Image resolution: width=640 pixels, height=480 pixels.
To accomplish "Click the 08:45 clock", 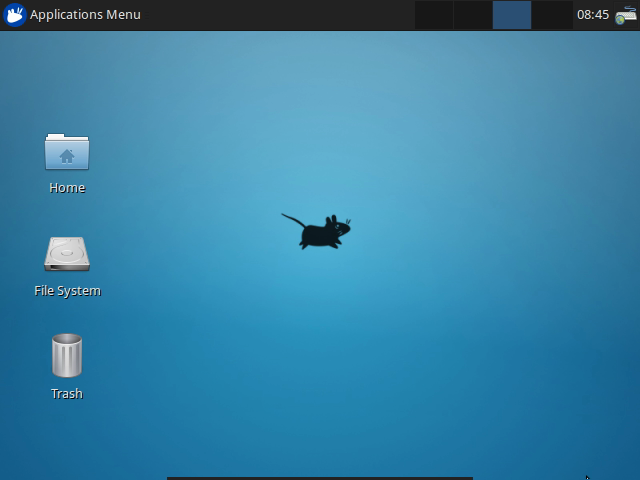I will [x=593, y=15].
